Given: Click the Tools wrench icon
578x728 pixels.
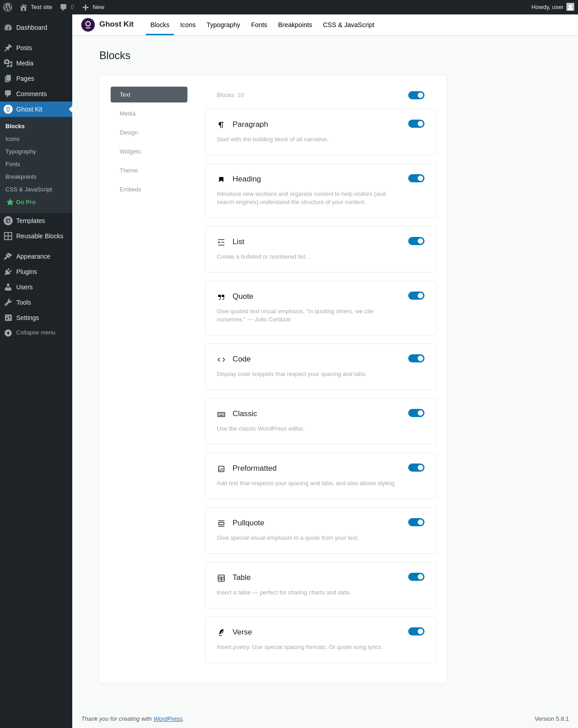Looking at the screenshot, I should point(8,302).
